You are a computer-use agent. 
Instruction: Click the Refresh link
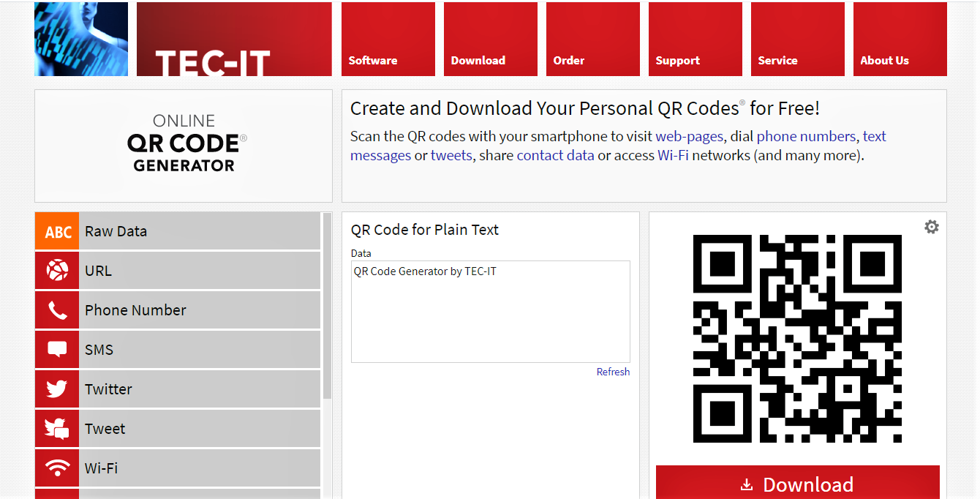(x=613, y=372)
